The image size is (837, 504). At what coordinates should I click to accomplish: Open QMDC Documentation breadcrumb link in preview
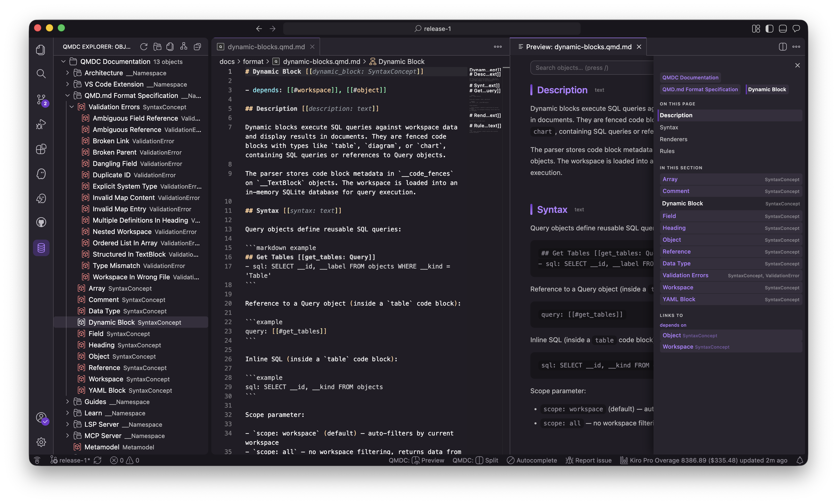coord(690,78)
